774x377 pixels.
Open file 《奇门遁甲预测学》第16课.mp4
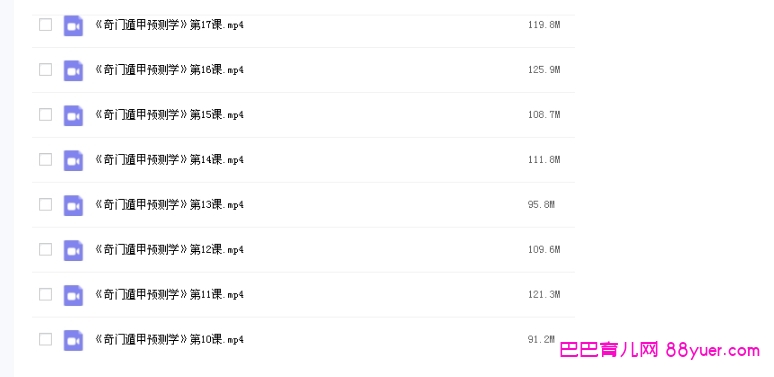[169, 70]
